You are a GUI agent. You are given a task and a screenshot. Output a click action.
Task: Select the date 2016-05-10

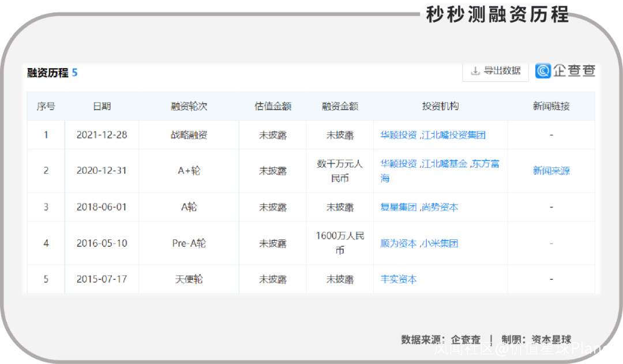[x=102, y=243]
